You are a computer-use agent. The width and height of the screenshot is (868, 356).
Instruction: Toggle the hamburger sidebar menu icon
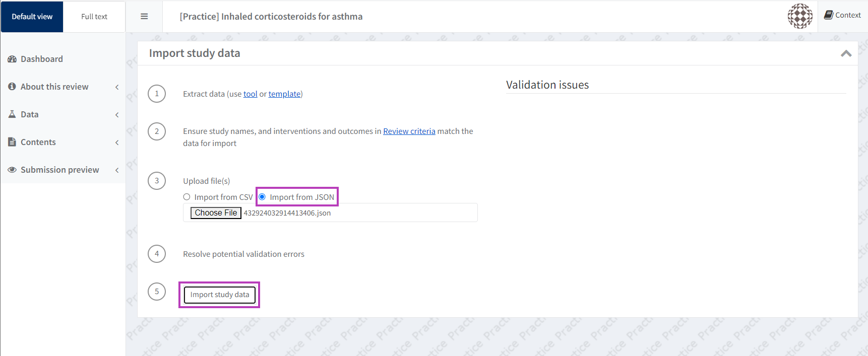click(144, 17)
